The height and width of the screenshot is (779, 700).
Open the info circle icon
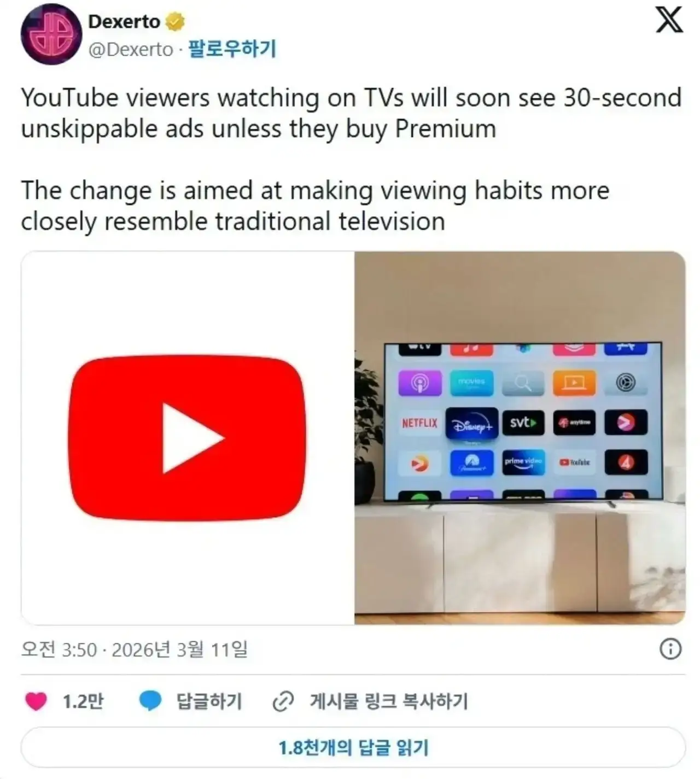coord(670,649)
